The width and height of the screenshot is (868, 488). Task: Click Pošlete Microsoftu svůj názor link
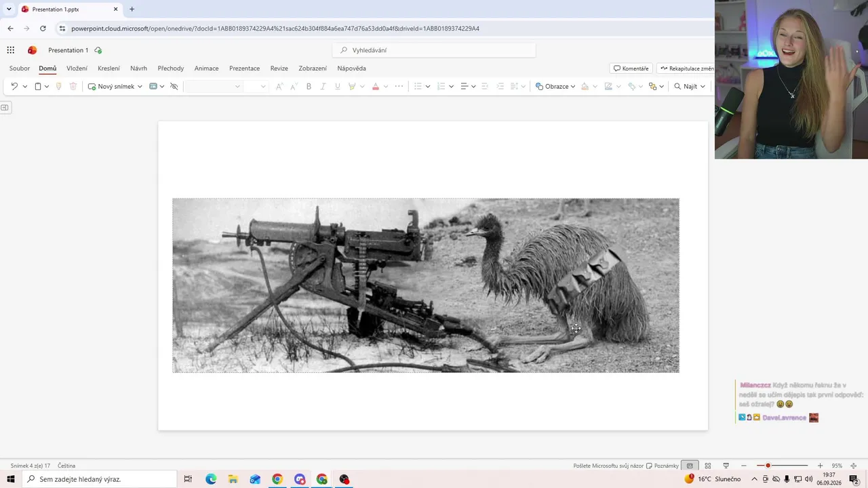tap(608, 466)
